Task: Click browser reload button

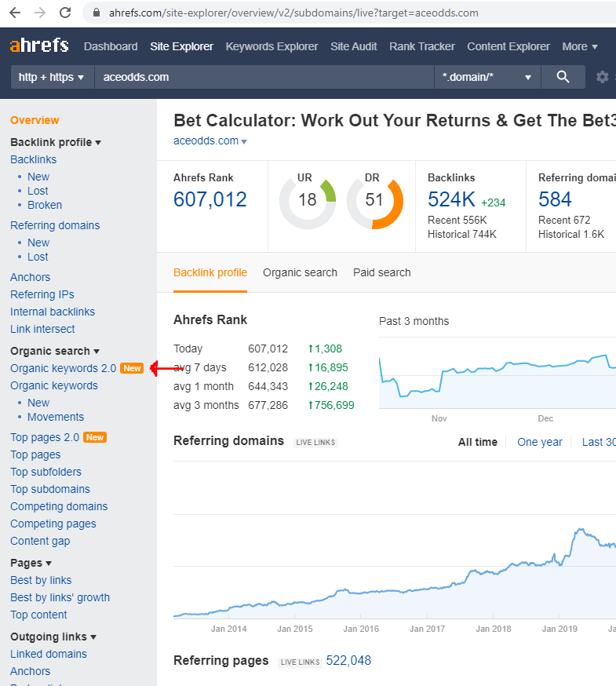Action: point(65,13)
